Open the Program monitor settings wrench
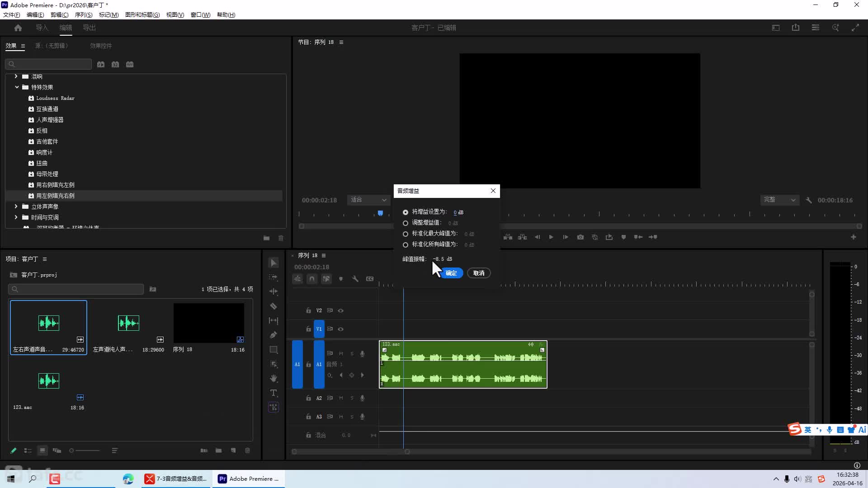868x488 pixels. click(x=809, y=200)
